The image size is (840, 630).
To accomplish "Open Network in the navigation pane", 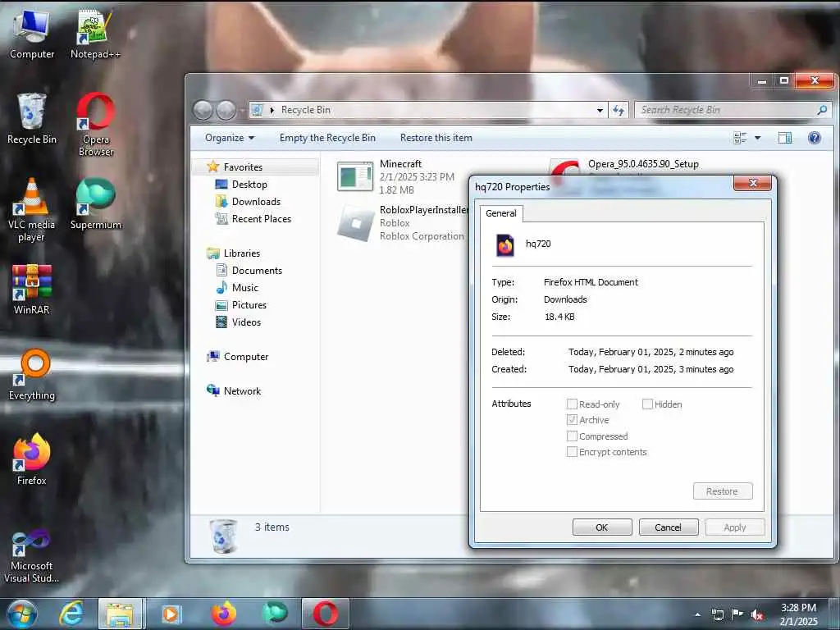I will pyautogui.click(x=242, y=391).
